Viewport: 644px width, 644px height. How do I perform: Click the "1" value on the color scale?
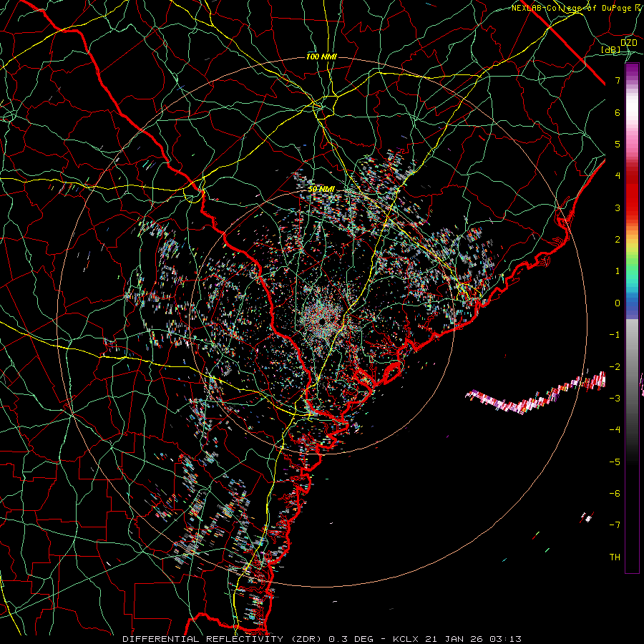coord(618,271)
